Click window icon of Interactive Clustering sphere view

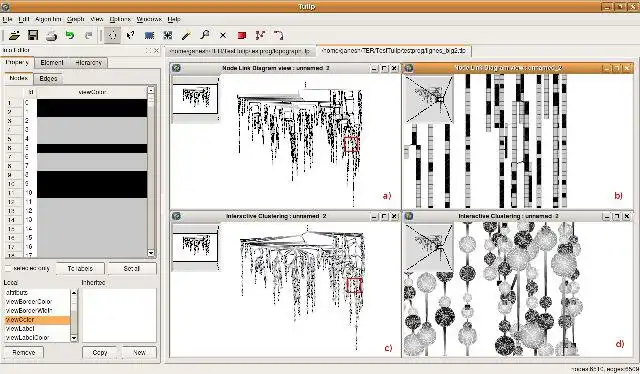coord(409,216)
